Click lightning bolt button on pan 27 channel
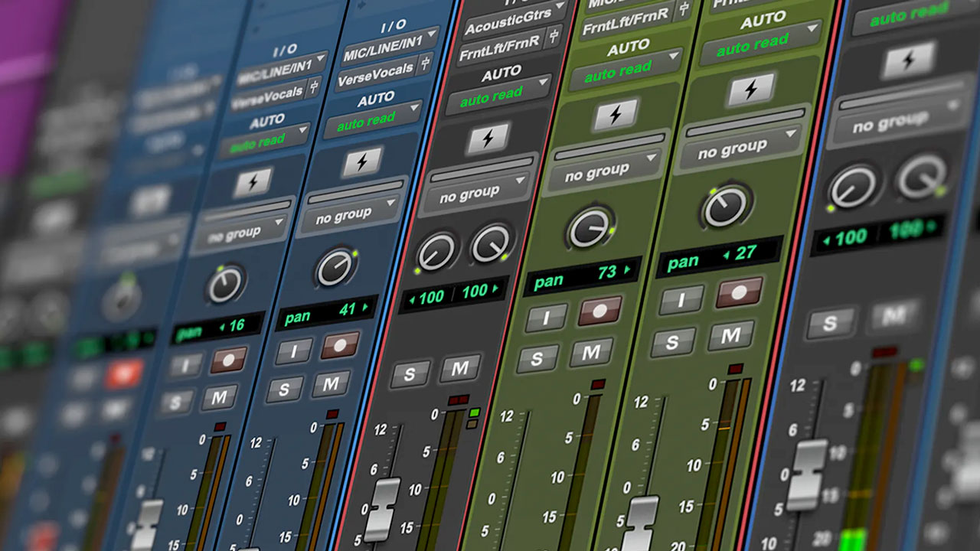Viewport: 980px width, 551px height. pyautogui.click(x=751, y=90)
